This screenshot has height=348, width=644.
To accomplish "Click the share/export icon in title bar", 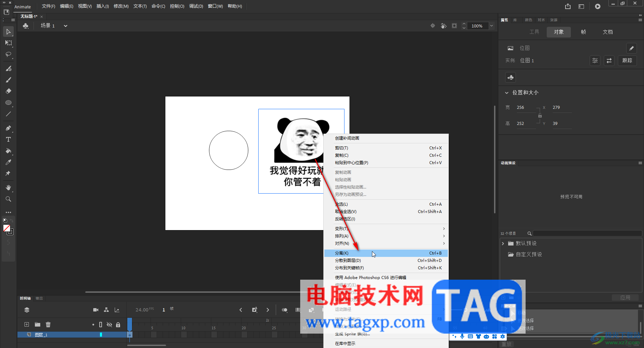I will pos(568,6).
